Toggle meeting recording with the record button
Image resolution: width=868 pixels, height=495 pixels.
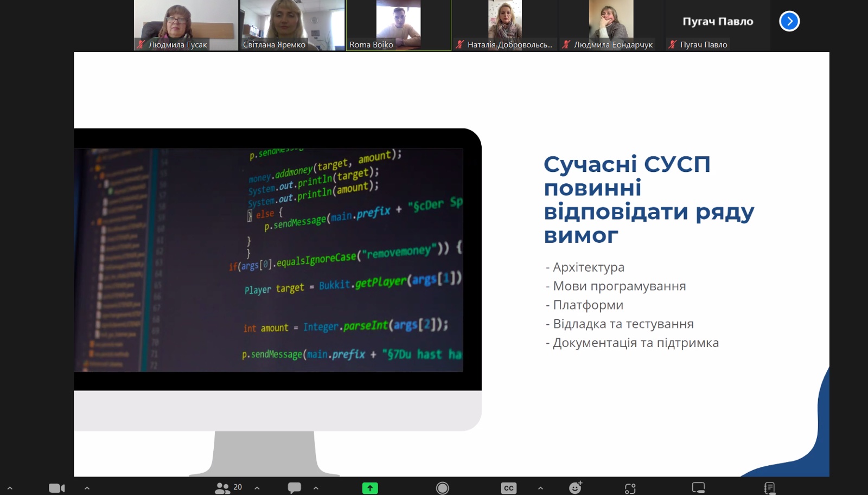click(443, 488)
